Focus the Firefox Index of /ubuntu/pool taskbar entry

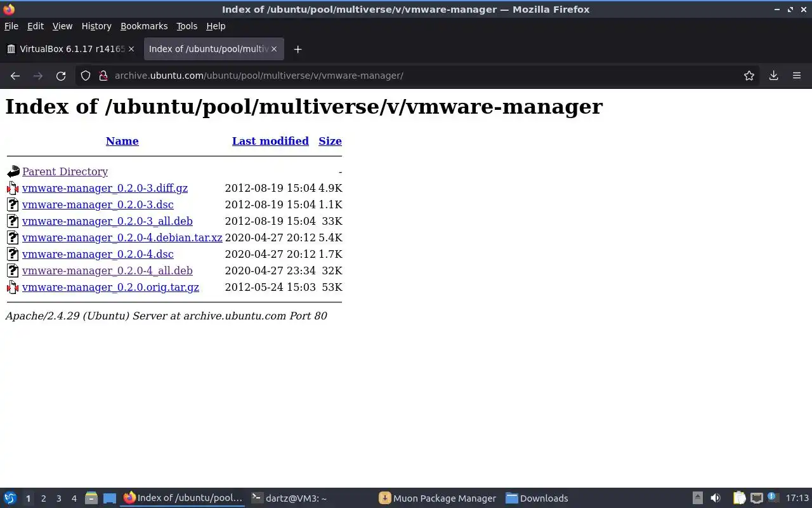pyautogui.click(x=183, y=498)
